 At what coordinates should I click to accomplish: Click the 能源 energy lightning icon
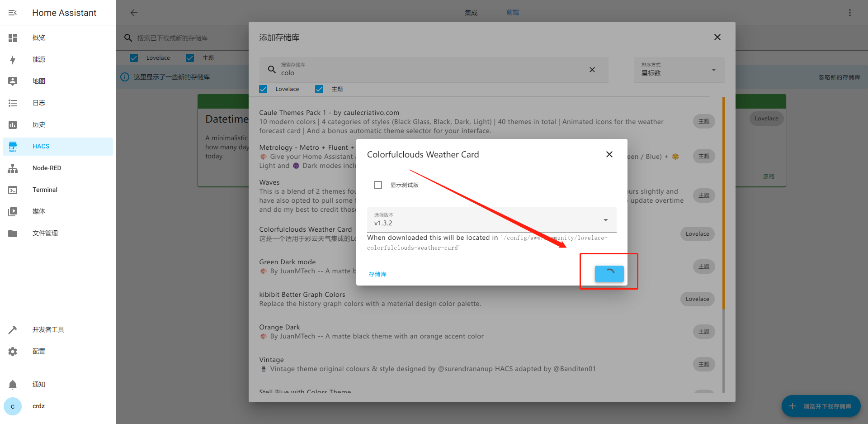point(13,59)
